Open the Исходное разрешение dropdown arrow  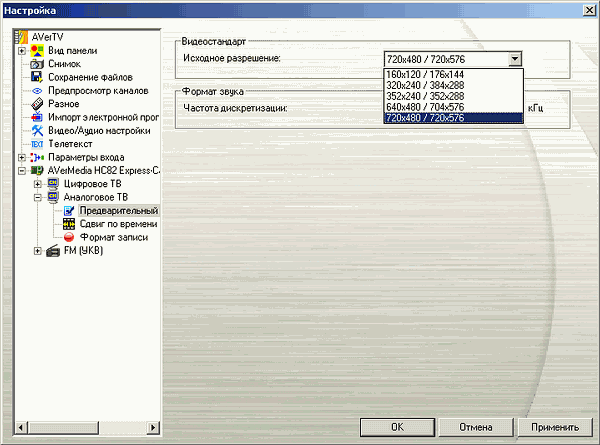click(x=514, y=59)
